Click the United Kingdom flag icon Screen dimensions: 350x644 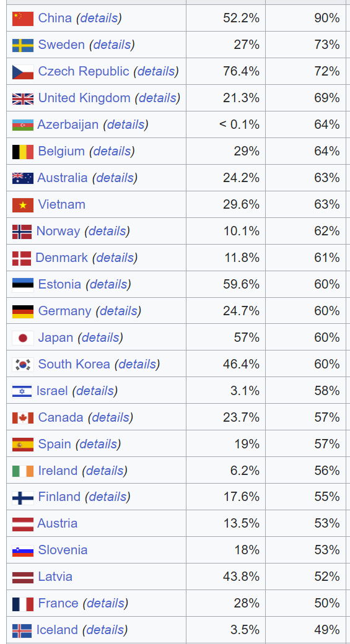click(22, 98)
